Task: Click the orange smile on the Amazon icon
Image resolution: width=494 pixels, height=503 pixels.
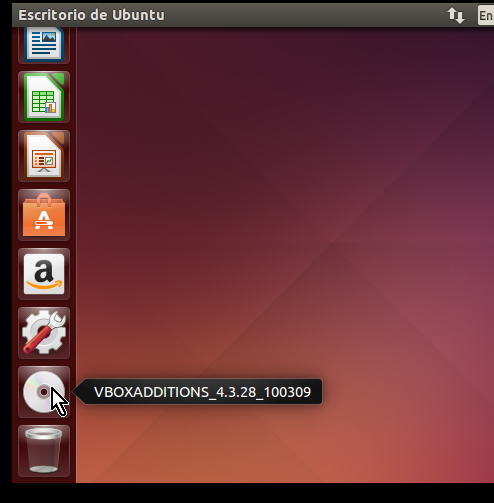Action: click(x=44, y=285)
